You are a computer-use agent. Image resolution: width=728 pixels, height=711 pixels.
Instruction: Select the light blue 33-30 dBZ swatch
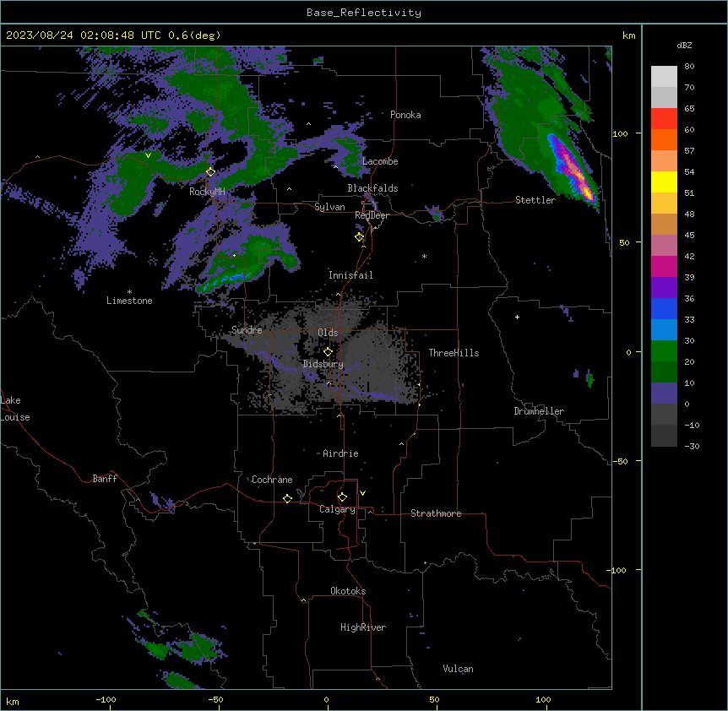point(664,329)
